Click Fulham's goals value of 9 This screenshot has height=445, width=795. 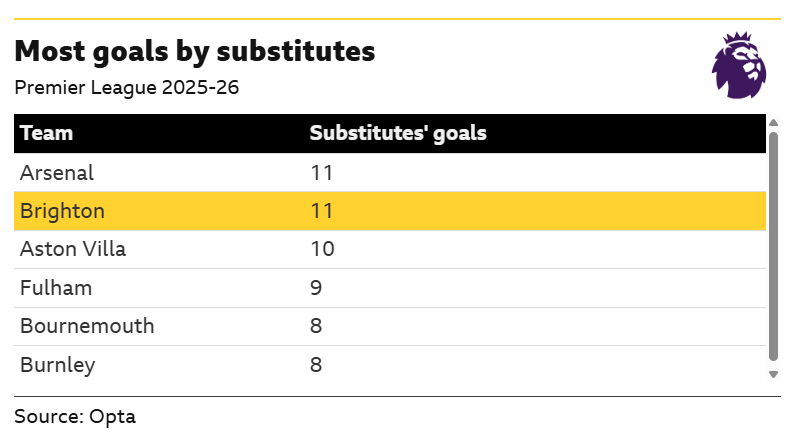click(x=316, y=288)
